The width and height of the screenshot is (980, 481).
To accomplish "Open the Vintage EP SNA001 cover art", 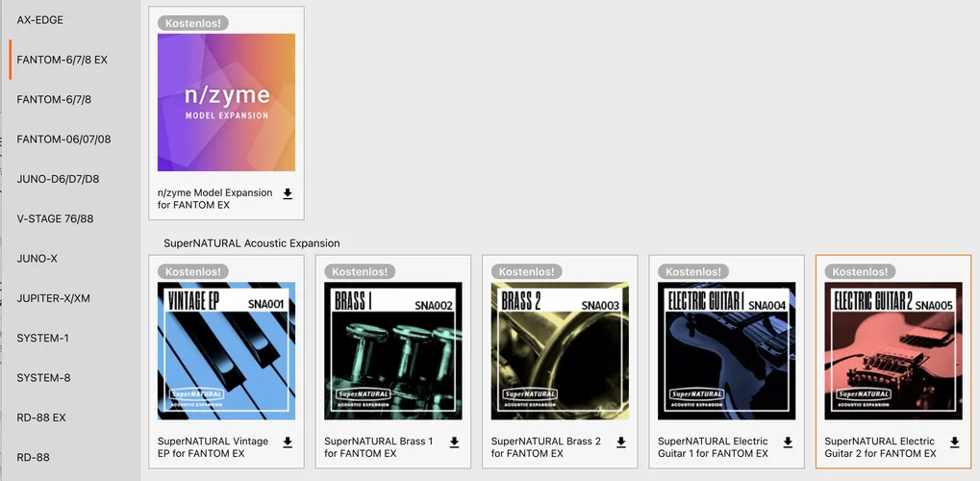I will [226, 351].
